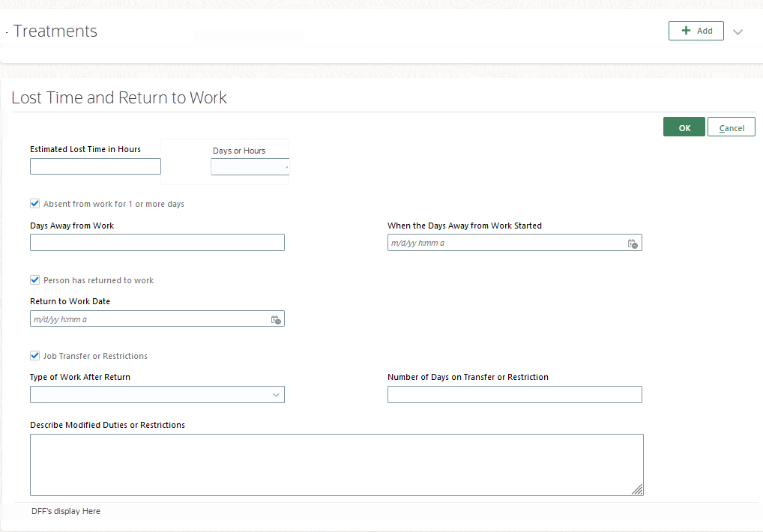Click the resize grip on the Describe field
The image size is (763, 532).
[x=638, y=490]
